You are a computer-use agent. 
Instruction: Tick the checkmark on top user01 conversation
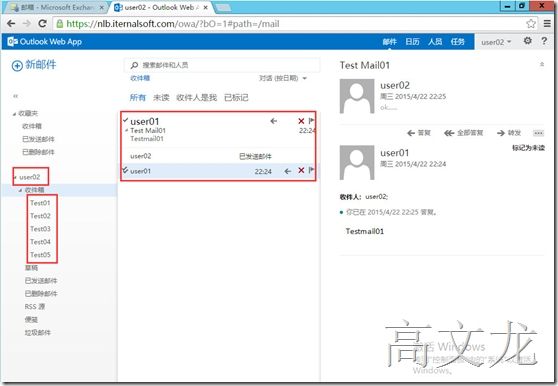(x=125, y=121)
